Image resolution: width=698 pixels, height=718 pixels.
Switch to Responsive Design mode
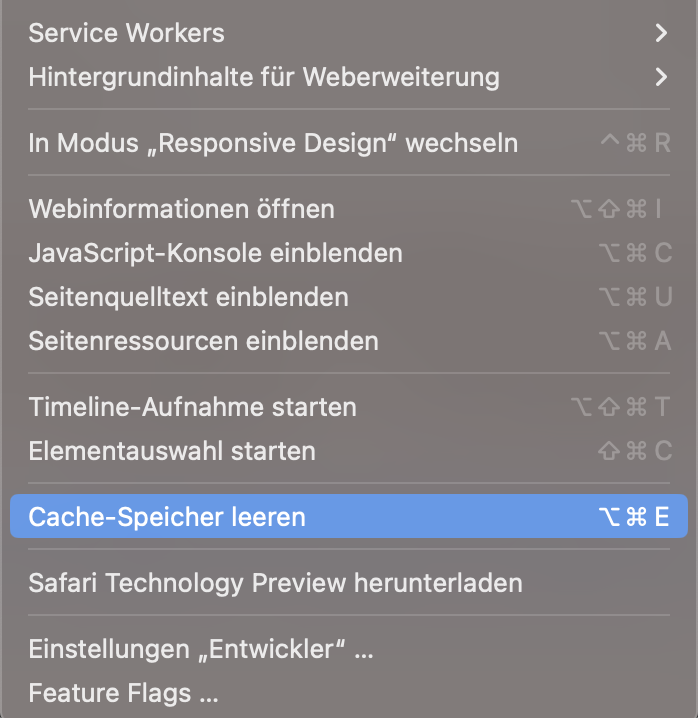tap(273, 143)
